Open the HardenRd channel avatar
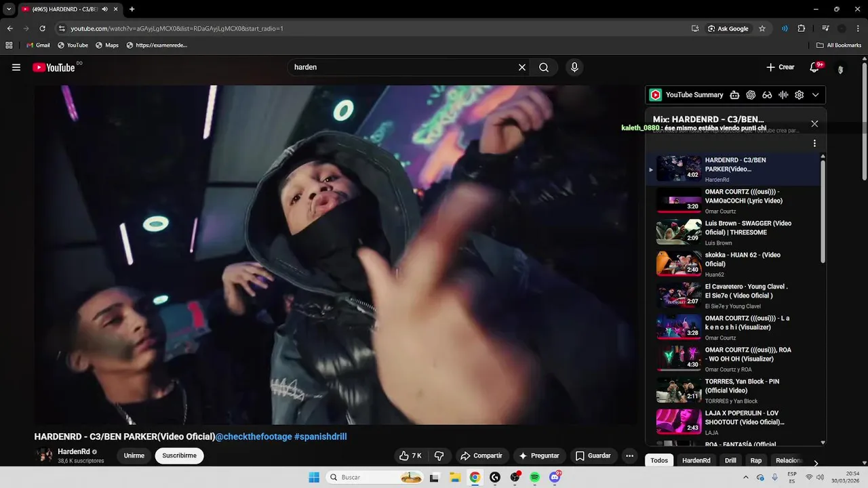The width and height of the screenshot is (868, 488). coord(44,455)
